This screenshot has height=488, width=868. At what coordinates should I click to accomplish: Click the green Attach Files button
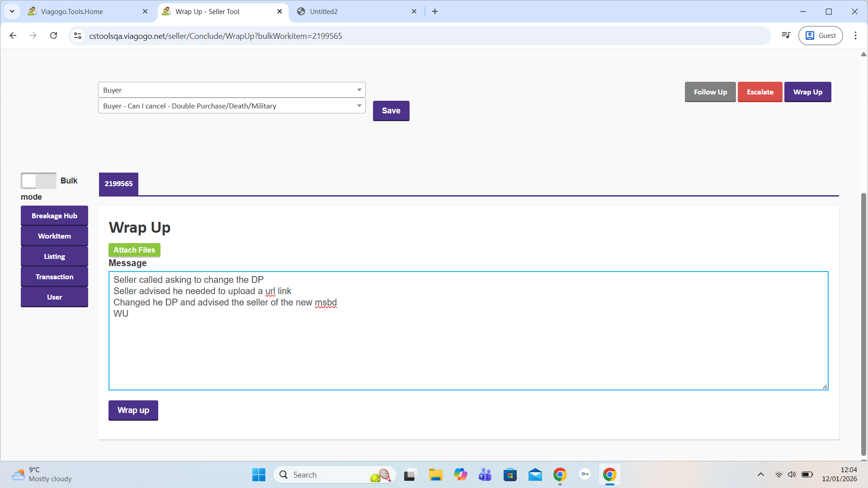pos(134,250)
